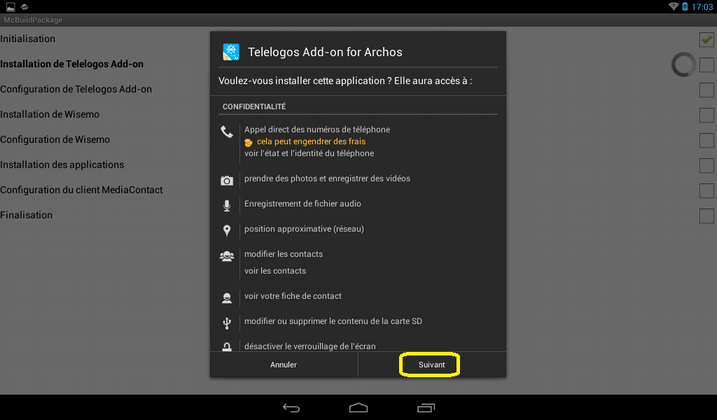Image resolution: width=717 pixels, height=420 pixels.
Task: Tap the Android Back navigation button
Action: (291, 408)
